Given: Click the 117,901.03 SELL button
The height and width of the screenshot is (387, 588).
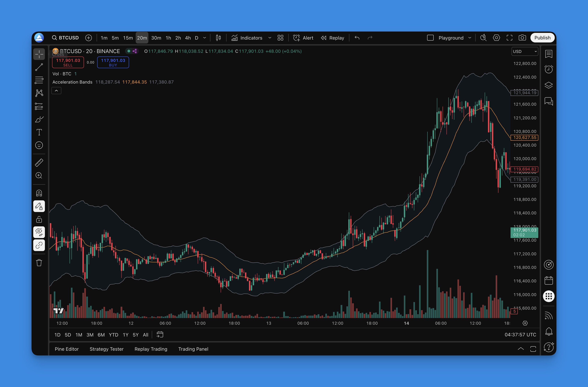Looking at the screenshot, I should [x=68, y=62].
